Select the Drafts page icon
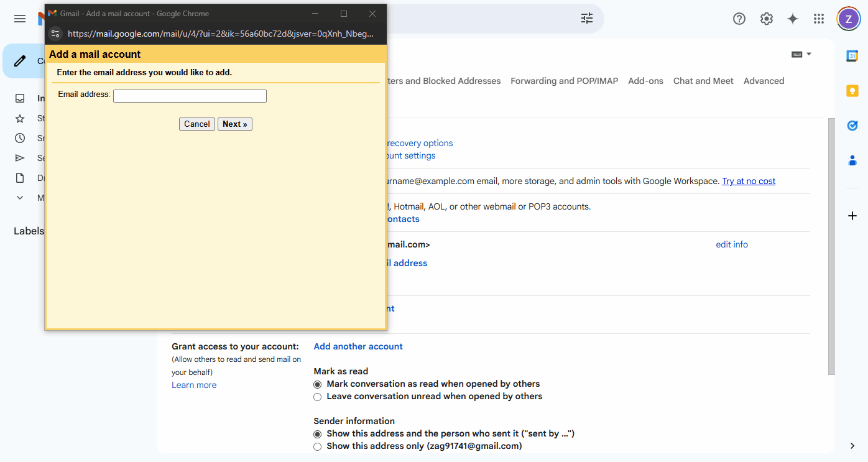 [20, 178]
